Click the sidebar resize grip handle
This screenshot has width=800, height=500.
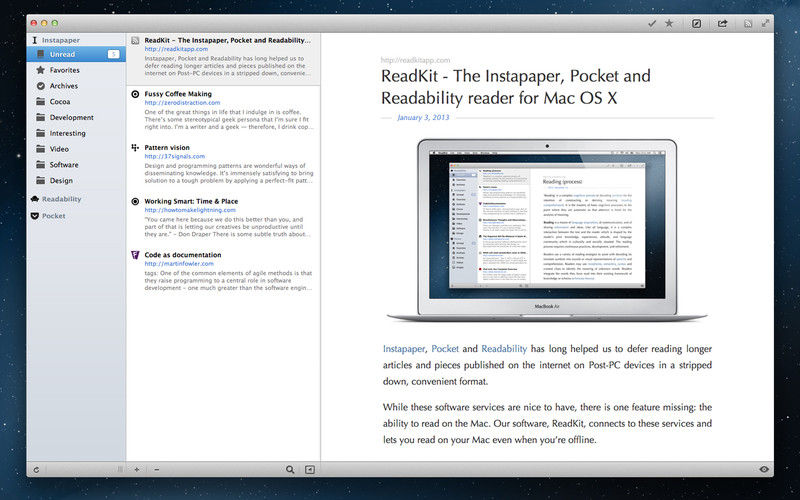[120, 469]
